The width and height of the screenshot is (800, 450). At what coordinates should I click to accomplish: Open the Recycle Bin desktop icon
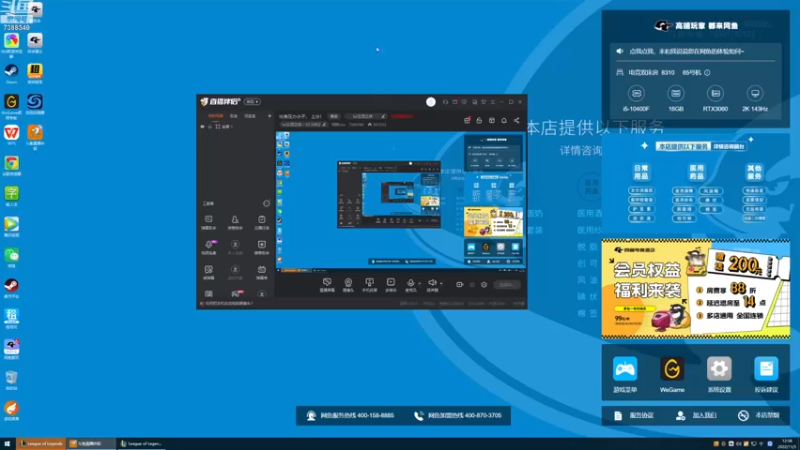tap(11, 378)
